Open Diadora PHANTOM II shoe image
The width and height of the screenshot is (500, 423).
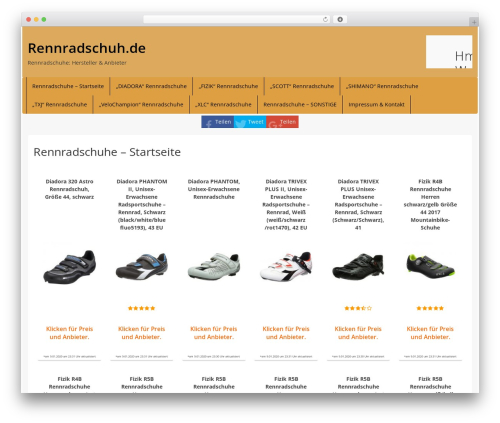tap(142, 267)
